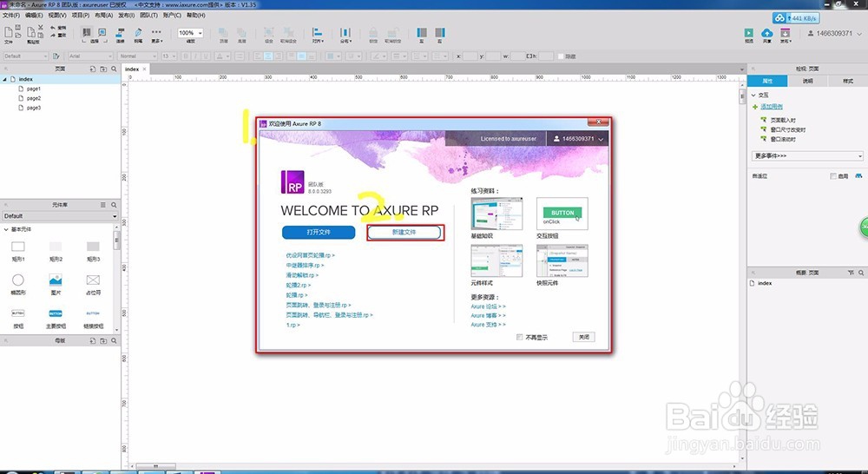The image size is (868, 474).
Task: Open the Default widget library dropdown
Action: coord(60,216)
